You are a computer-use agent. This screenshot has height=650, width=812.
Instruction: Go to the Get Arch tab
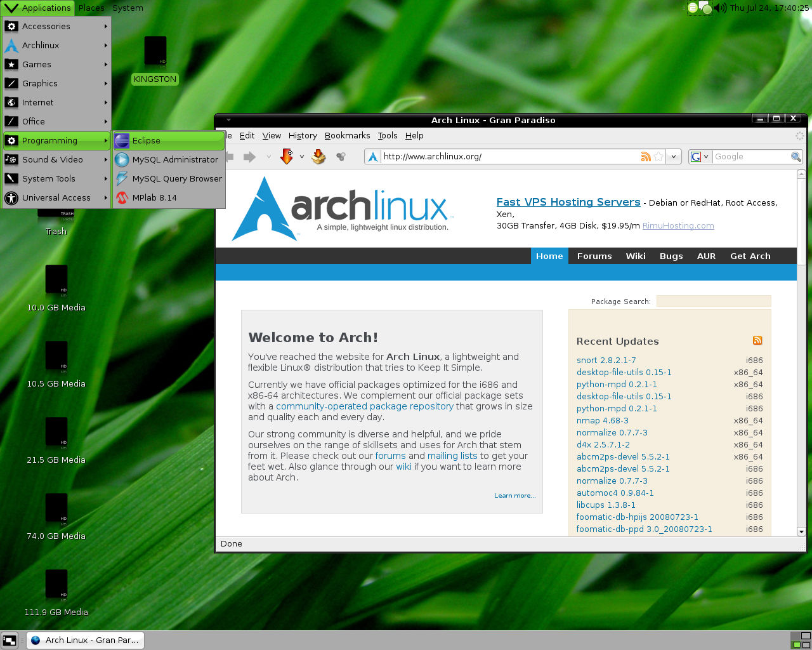[750, 256]
